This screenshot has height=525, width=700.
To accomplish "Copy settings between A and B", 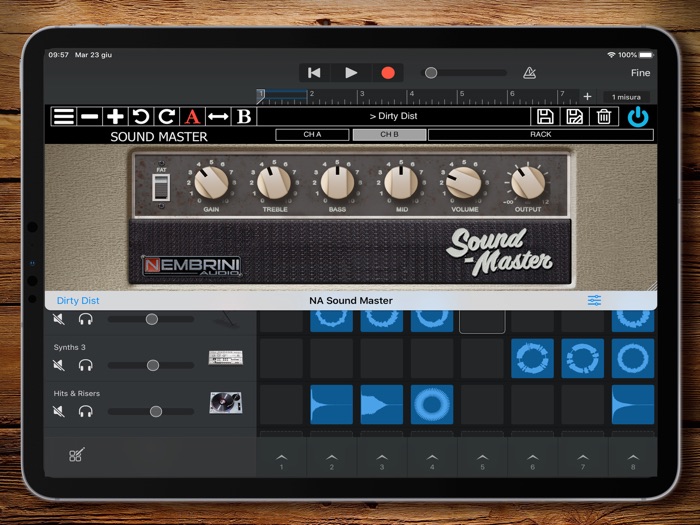I will coord(218,117).
